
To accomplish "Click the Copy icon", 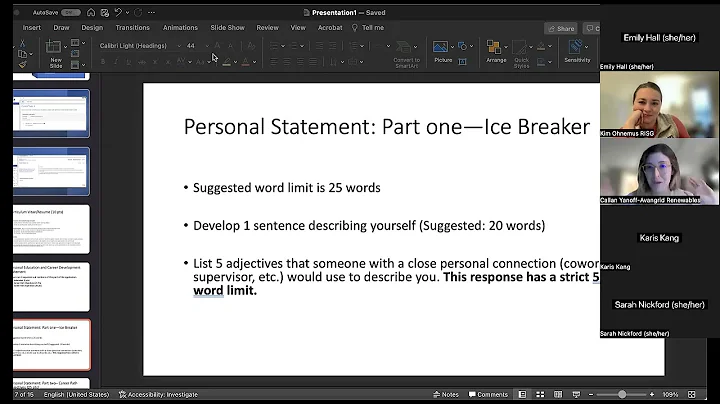I will coord(22,54).
